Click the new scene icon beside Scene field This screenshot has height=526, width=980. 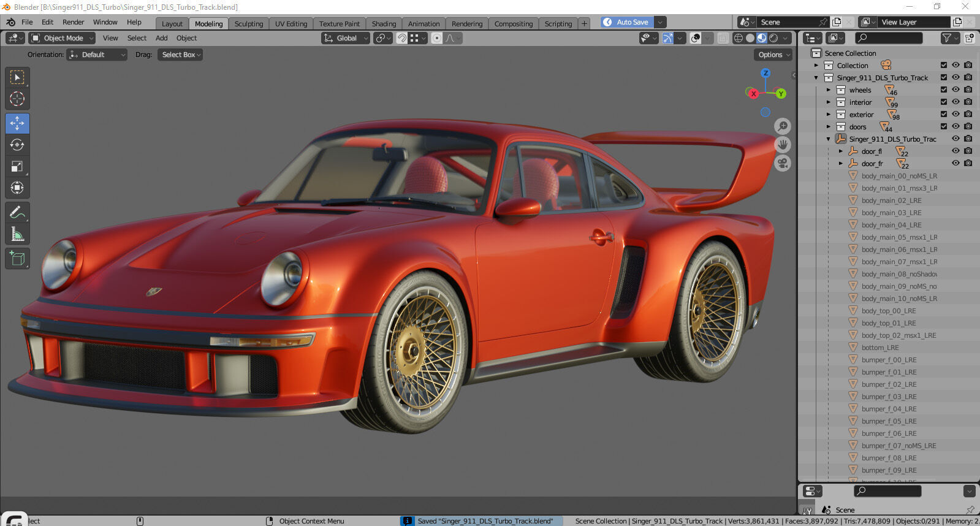click(837, 22)
